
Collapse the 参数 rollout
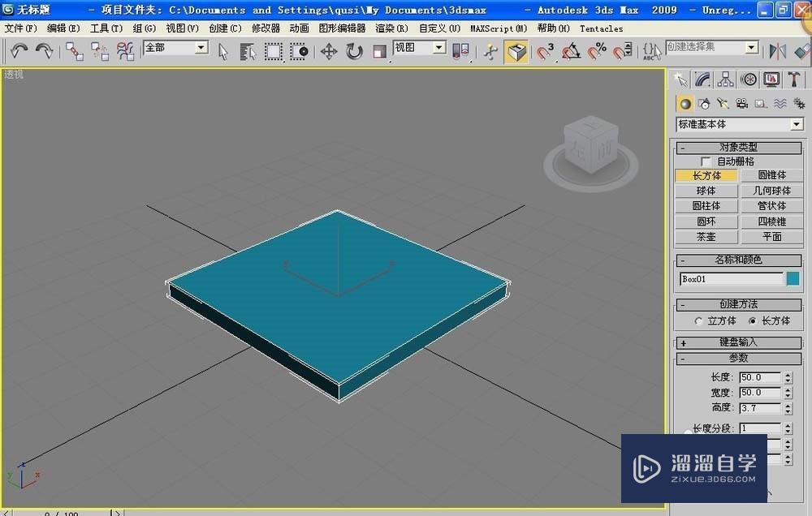pyautogui.click(x=738, y=358)
